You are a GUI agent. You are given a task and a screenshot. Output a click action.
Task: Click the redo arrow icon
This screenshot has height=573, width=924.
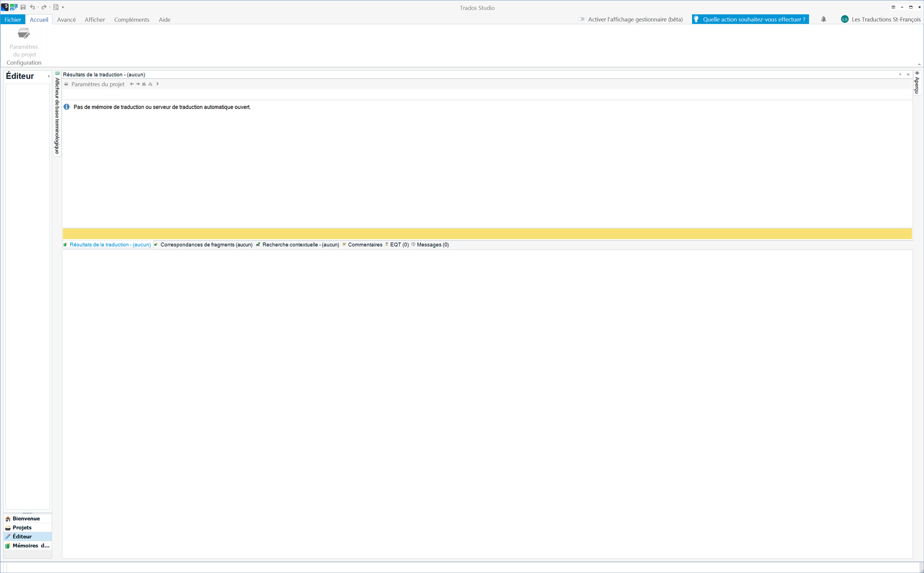(x=44, y=7)
